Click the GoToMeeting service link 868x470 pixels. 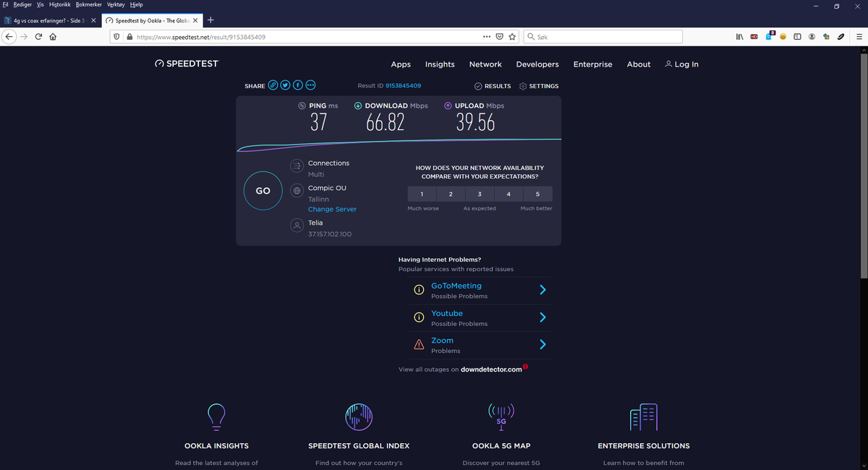click(456, 286)
